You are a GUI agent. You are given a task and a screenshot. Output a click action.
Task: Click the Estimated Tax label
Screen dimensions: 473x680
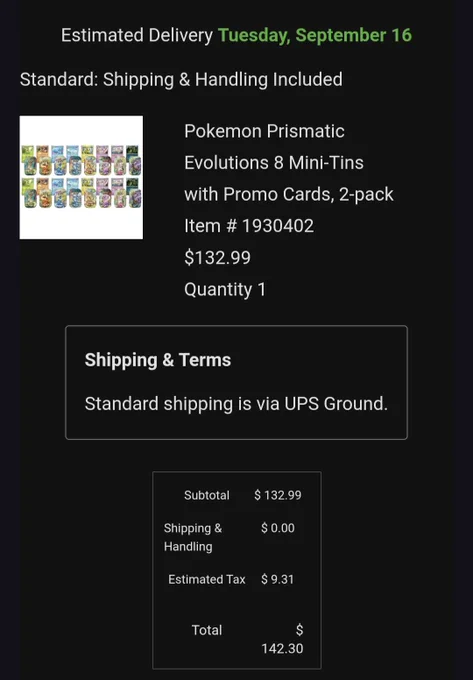coord(207,579)
